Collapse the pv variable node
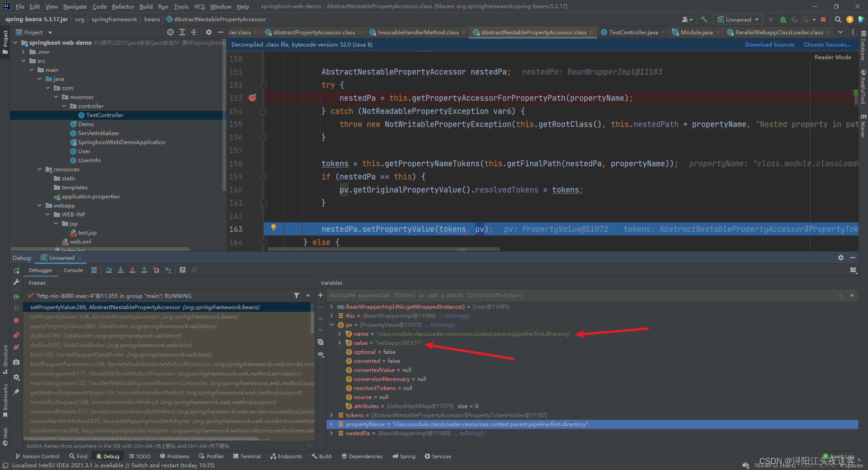The image size is (868, 470). point(332,325)
